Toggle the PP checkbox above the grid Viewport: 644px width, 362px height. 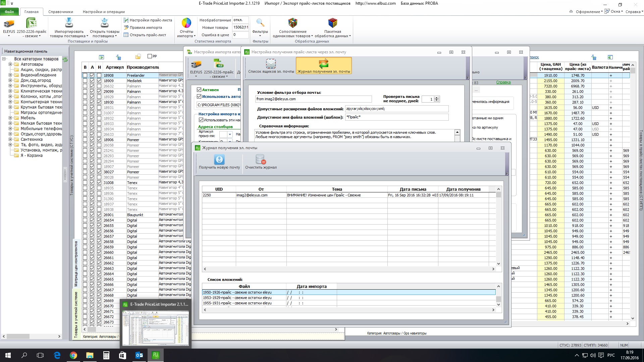[x=150, y=56]
